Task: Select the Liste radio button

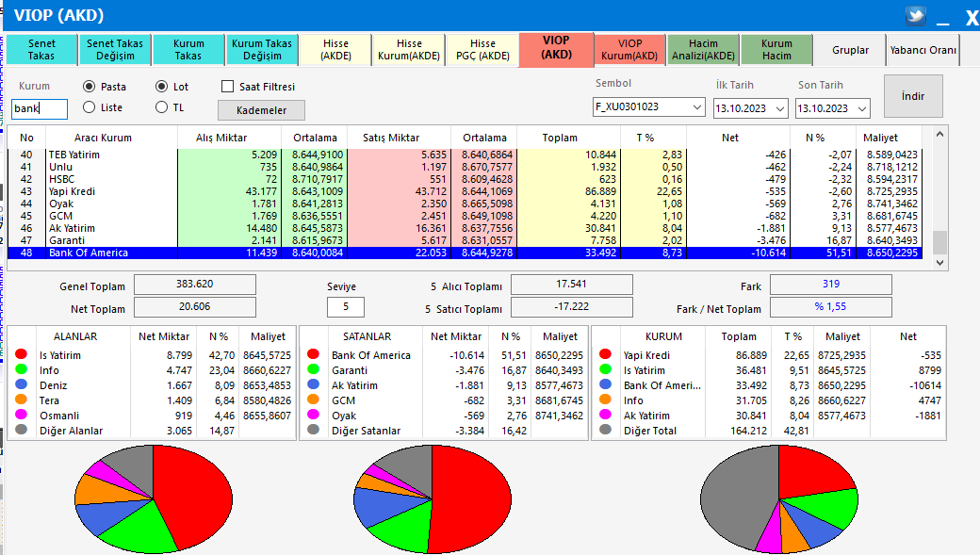Action: coord(89,107)
